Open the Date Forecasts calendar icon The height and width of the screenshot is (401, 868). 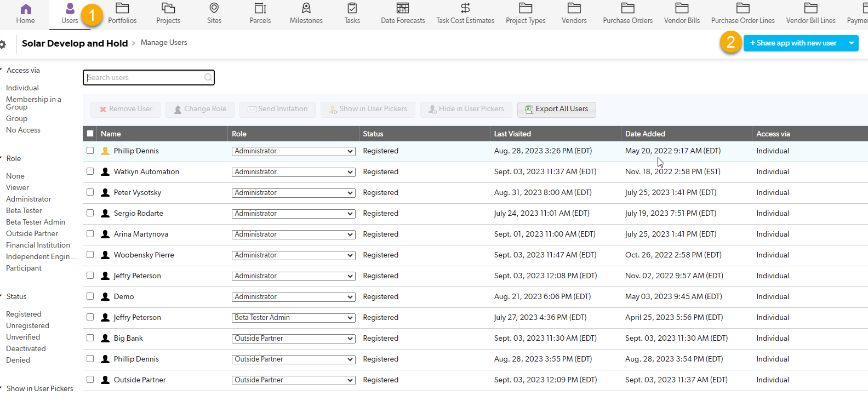tap(403, 8)
